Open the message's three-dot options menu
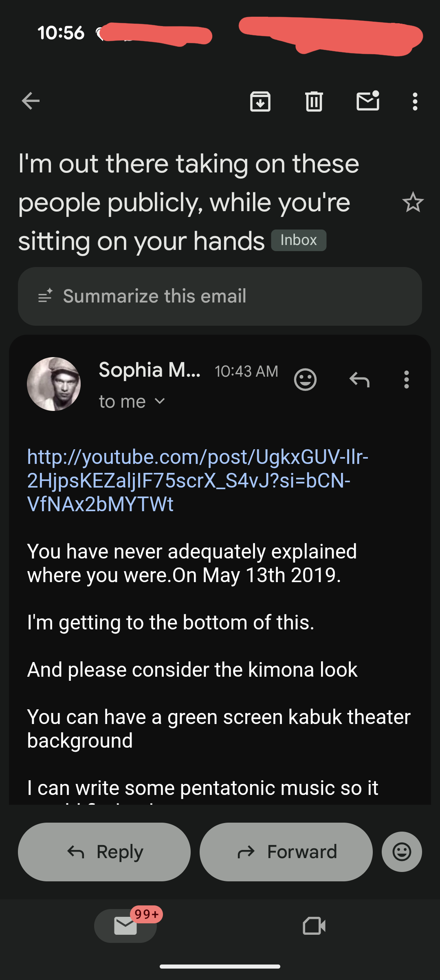Image resolution: width=440 pixels, height=980 pixels. pyautogui.click(x=406, y=380)
